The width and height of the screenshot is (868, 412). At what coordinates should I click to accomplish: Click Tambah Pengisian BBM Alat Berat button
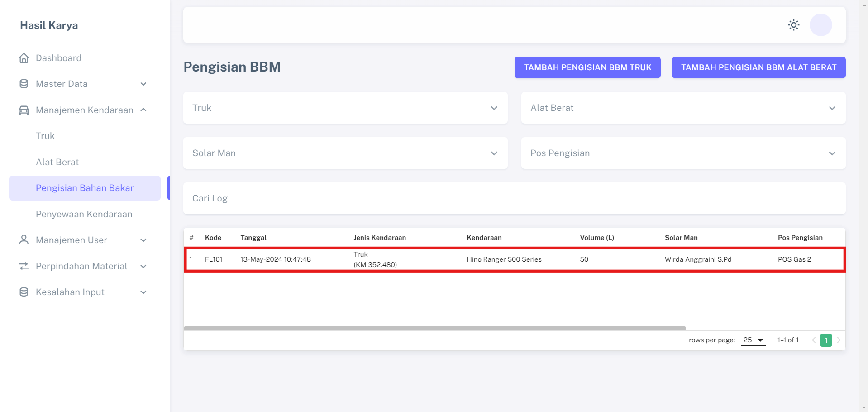click(x=758, y=67)
